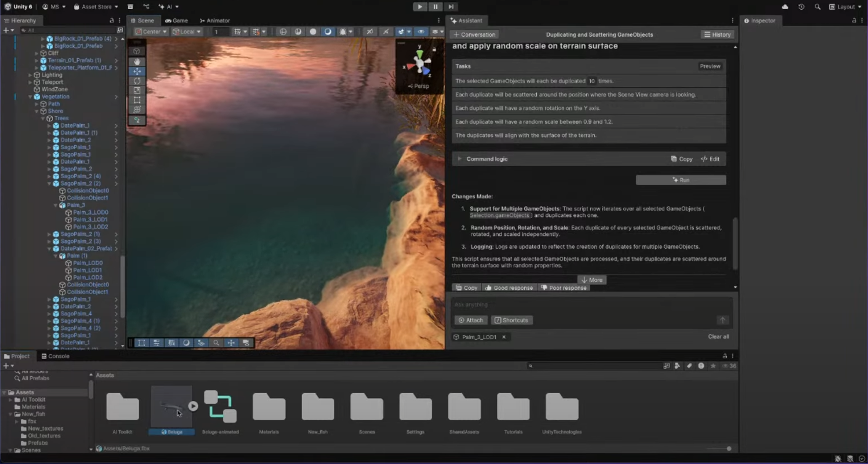
Task: Edit the Command logic
Action: pyautogui.click(x=710, y=159)
